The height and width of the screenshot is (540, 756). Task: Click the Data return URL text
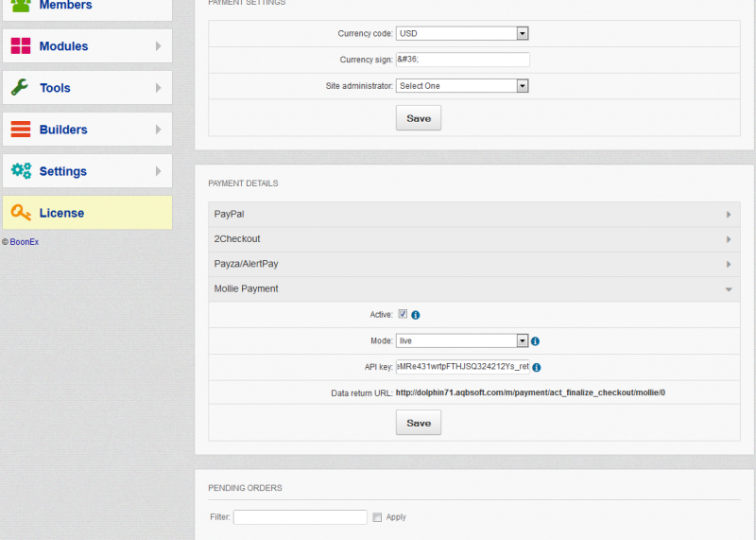(530, 392)
